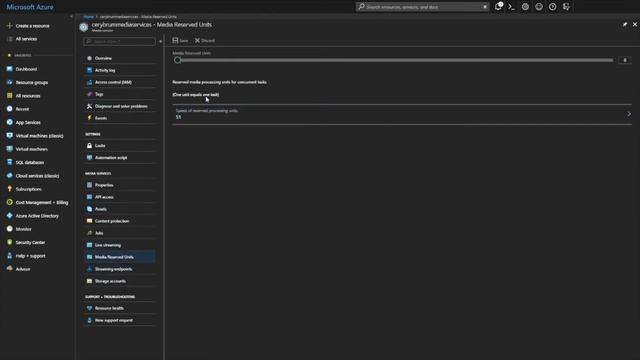Open Speed of reserved processing units row
Screen dimensions: 640x360
click(x=402, y=114)
